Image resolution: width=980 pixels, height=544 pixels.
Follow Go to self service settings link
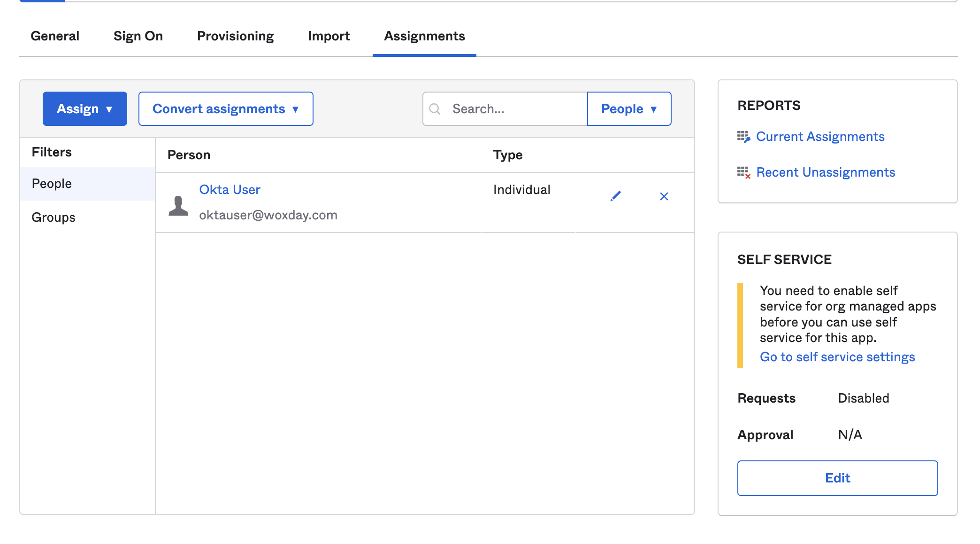(x=837, y=357)
